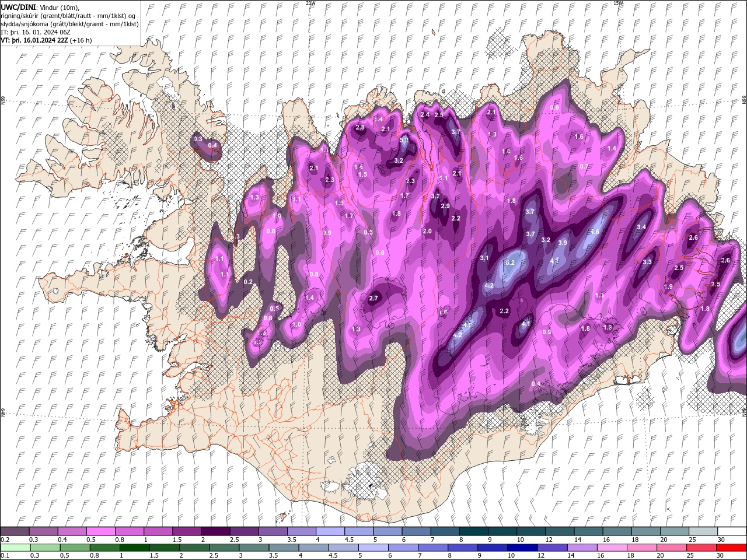Click the light periwinkle snow swatch at 4
This screenshot has width=747, height=560.
(x=330, y=531)
